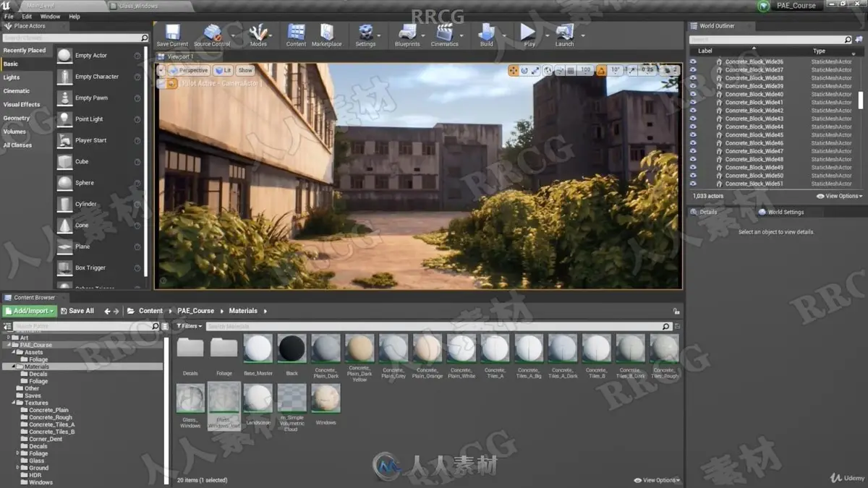Open the Settings toolbar icon

click(365, 32)
